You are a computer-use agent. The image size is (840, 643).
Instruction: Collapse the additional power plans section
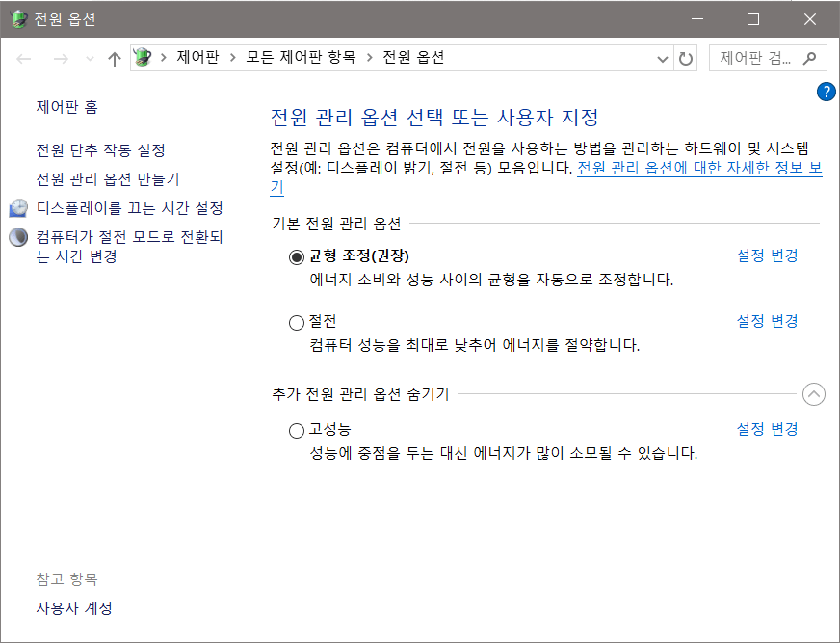click(x=814, y=394)
